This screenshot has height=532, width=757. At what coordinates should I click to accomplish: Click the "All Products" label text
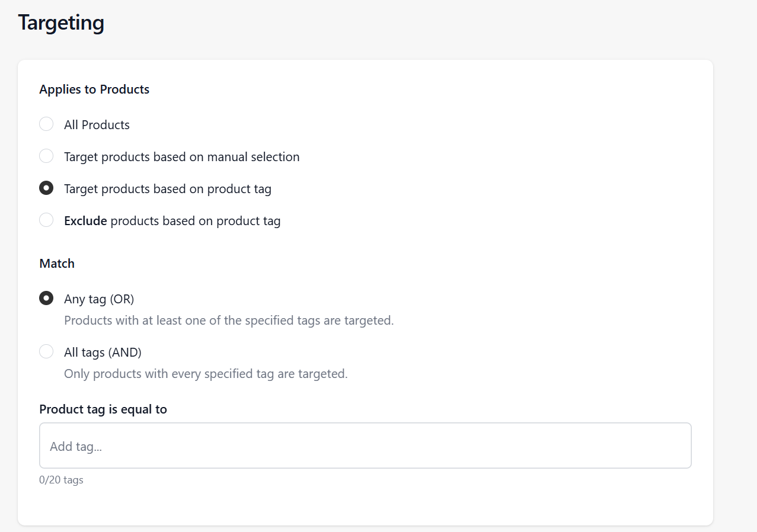click(x=97, y=125)
